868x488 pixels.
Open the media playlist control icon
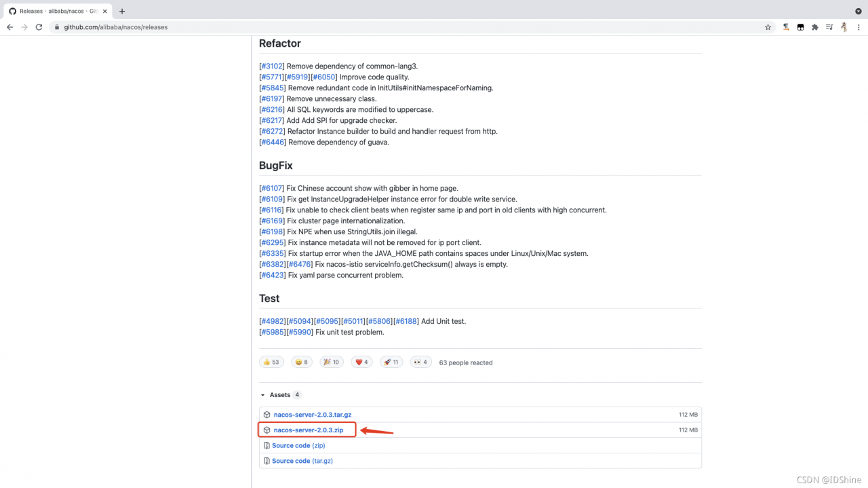click(829, 27)
